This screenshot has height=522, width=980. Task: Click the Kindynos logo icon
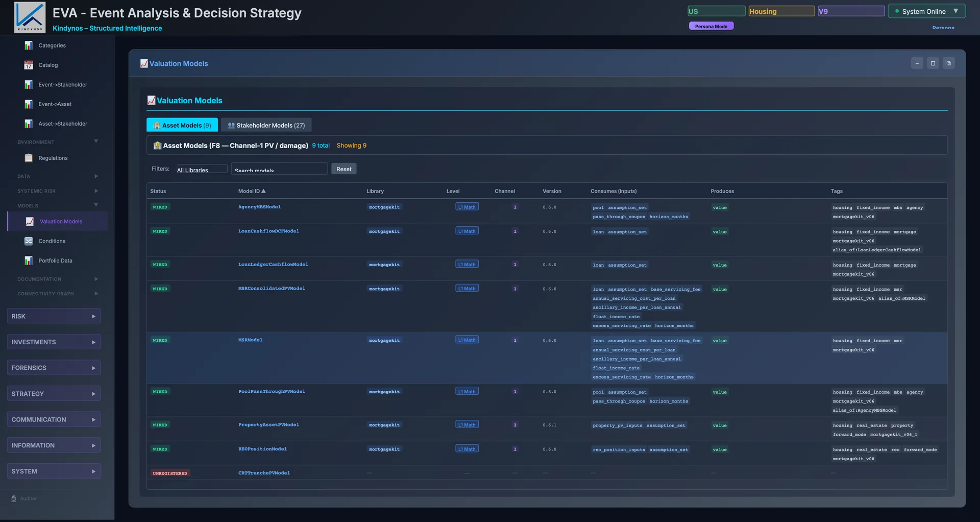(x=30, y=17)
